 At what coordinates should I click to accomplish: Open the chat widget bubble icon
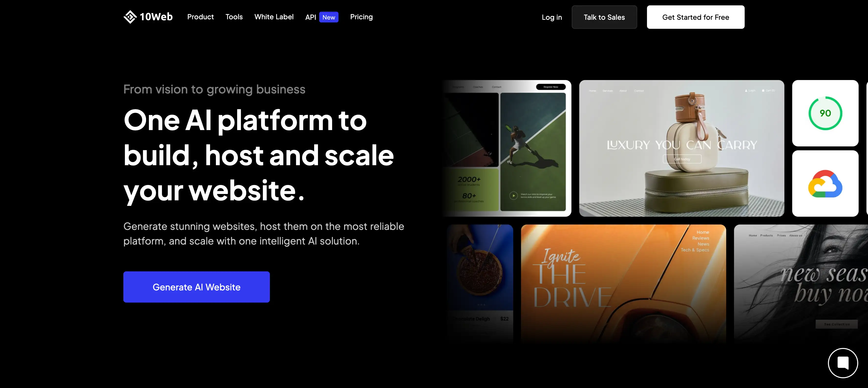pyautogui.click(x=843, y=363)
